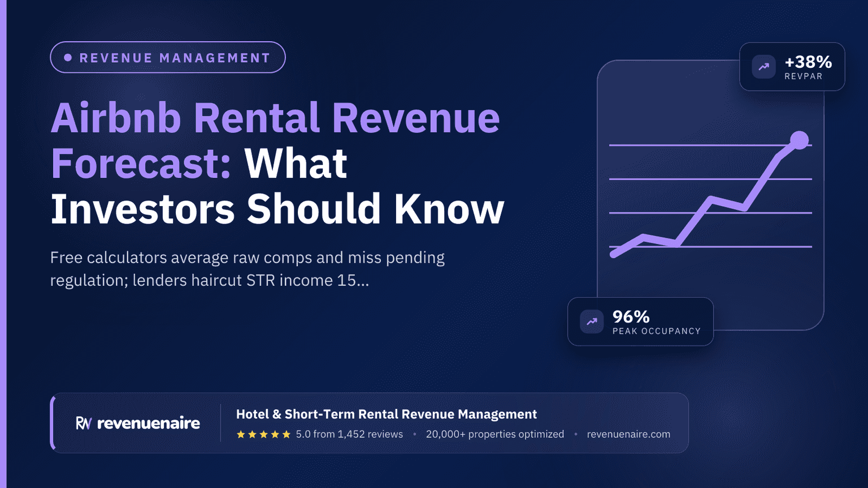Click the +38% RevPAR stat card

[792, 67]
